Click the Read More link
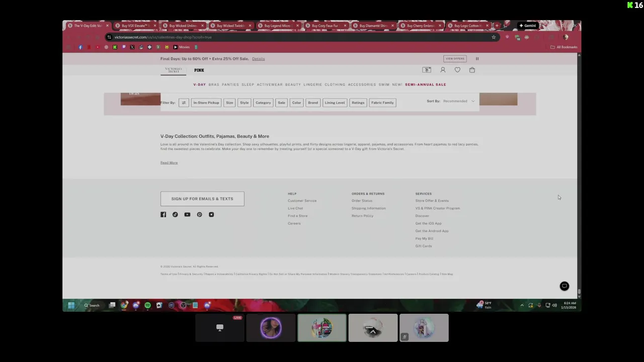644x362 pixels. pyautogui.click(x=169, y=163)
